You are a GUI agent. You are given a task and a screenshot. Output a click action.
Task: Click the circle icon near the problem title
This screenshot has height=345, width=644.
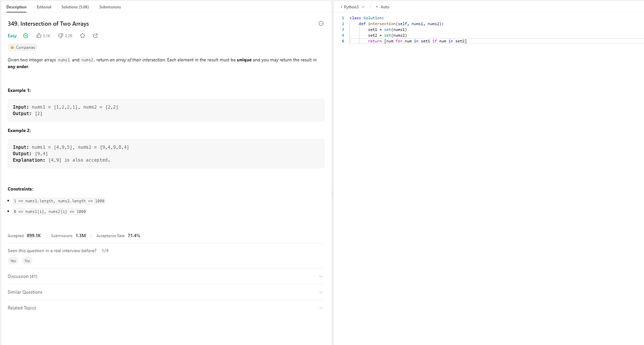[x=320, y=24]
